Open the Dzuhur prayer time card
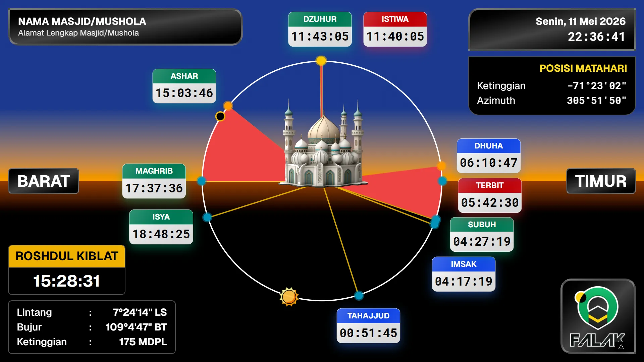644x362 pixels. coord(320,29)
